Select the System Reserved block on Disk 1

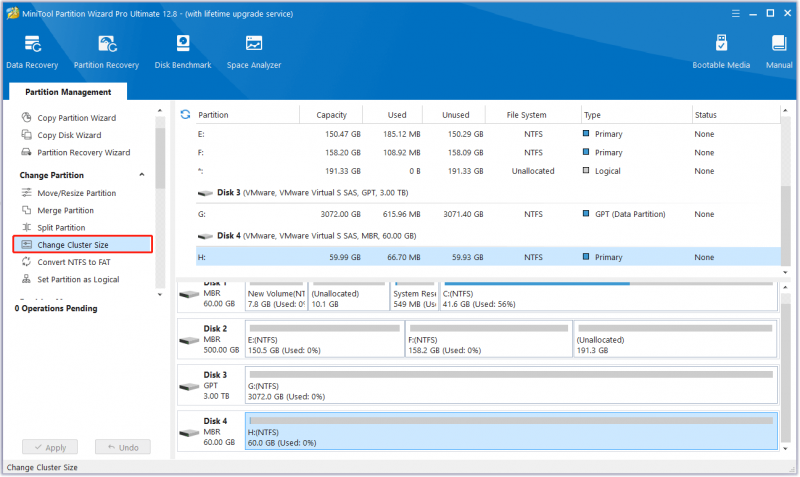click(414, 296)
